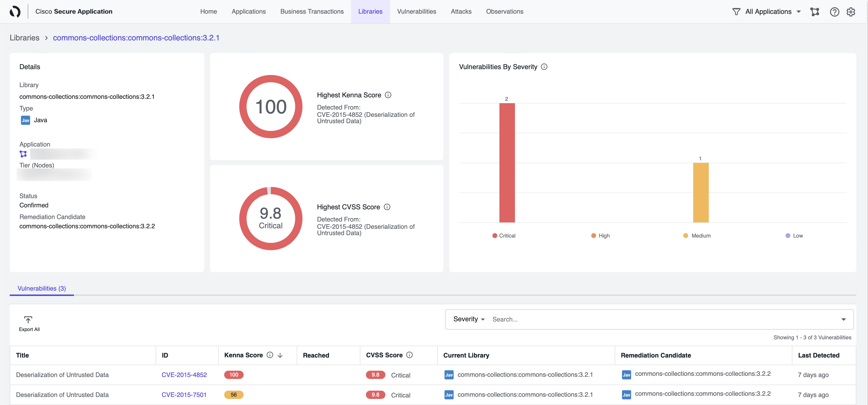Open the Applications tab

249,11
